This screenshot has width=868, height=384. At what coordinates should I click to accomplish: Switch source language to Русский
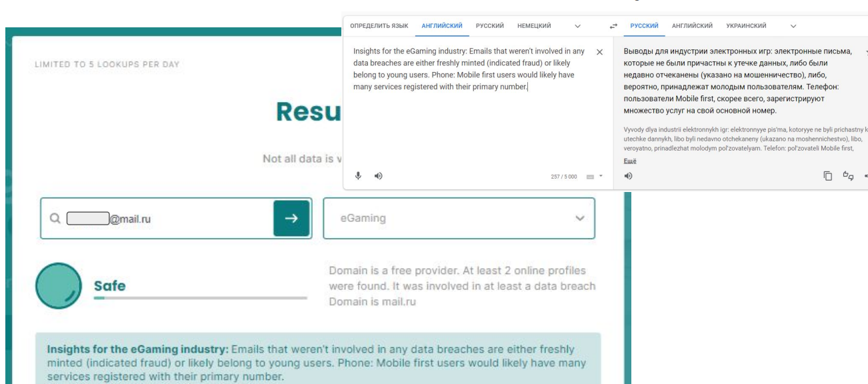point(490,26)
